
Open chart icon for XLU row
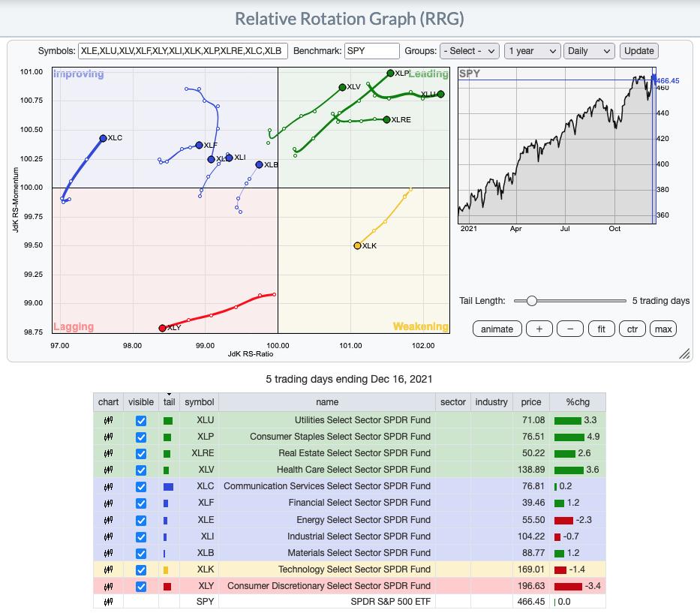pos(108,420)
